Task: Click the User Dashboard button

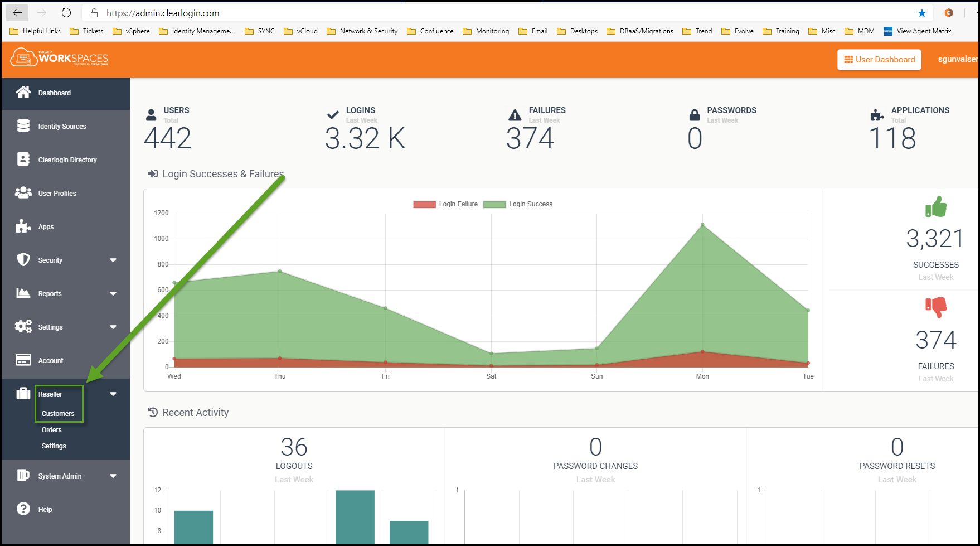Action: click(879, 60)
